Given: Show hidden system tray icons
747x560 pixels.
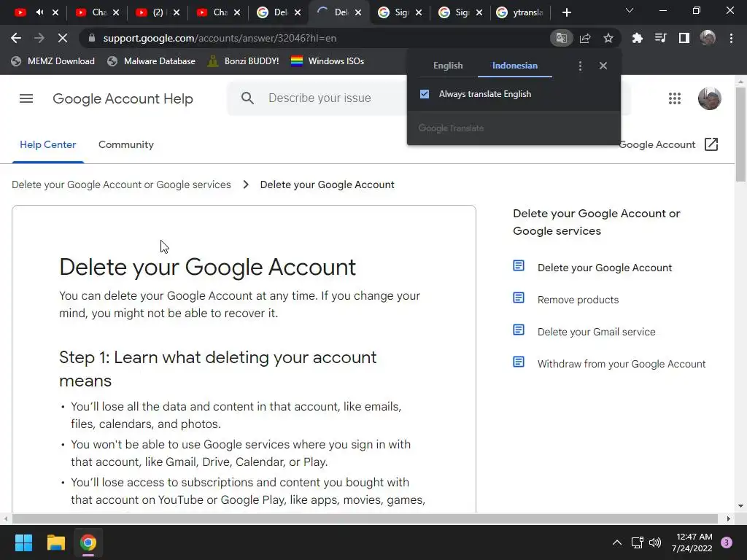Looking at the screenshot, I should (616, 542).
